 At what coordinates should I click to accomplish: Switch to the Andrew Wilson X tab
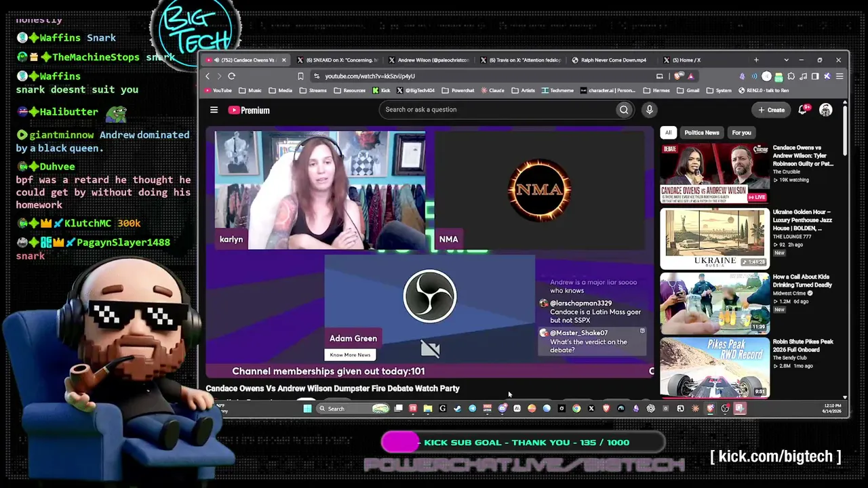[x=430, y=60]
